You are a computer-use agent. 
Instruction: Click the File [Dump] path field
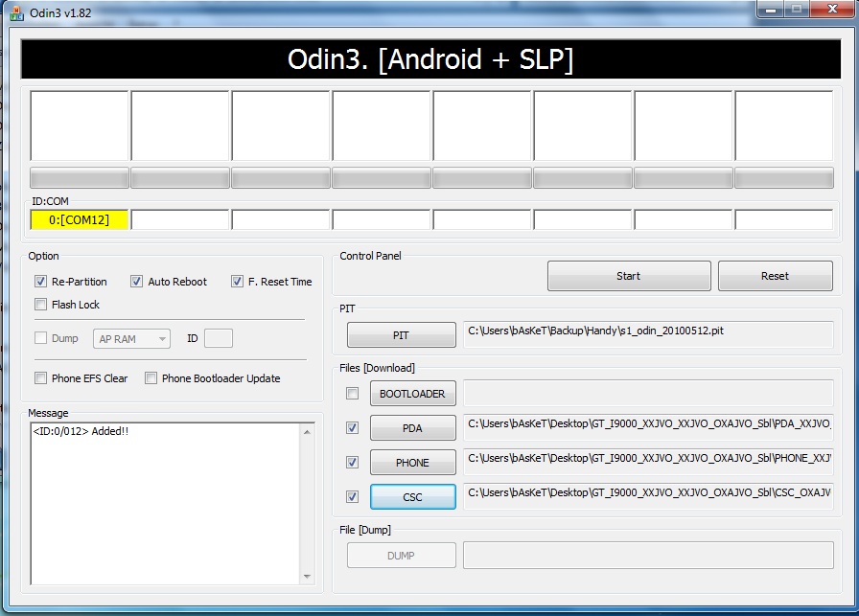pyautogui.click(x=649, y=556)
